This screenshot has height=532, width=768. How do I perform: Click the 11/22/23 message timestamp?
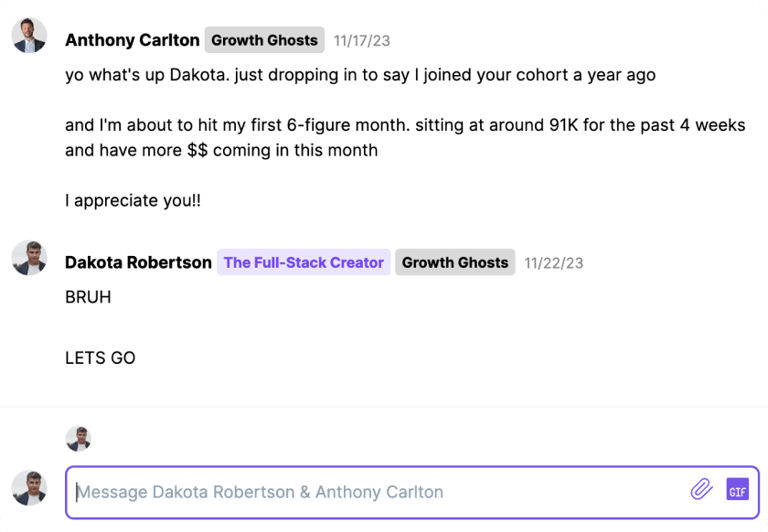[x=553, y=263]
